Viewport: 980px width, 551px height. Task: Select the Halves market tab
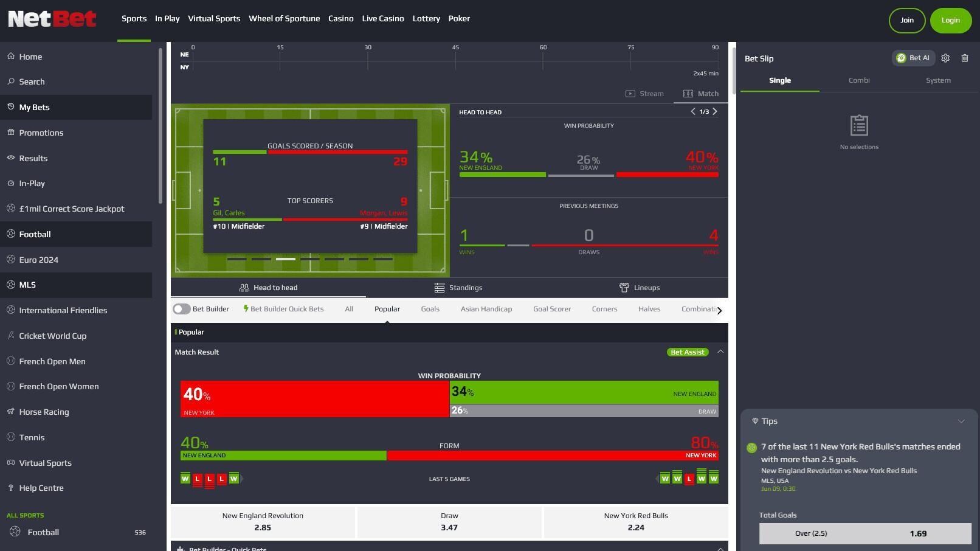pos(649,309)
